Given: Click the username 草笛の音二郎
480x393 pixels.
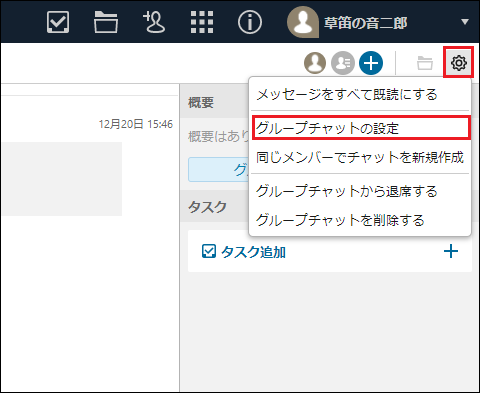Looking at the screenshot, I should (x=365, y=23).
